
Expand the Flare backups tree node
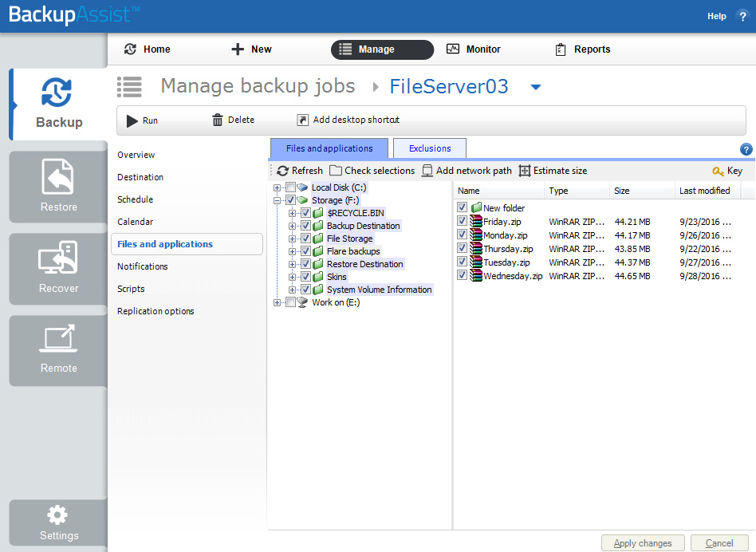pyautogui.click(x=292, y=251)
